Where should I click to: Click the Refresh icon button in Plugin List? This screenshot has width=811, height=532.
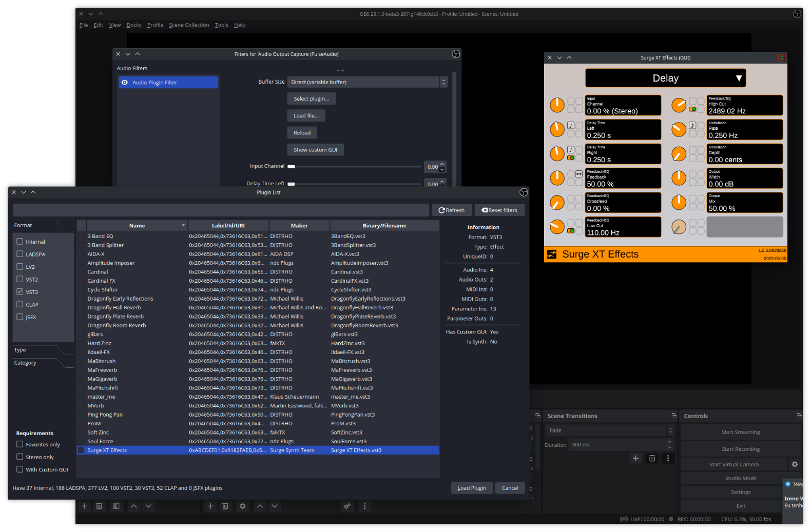[452, 210]
